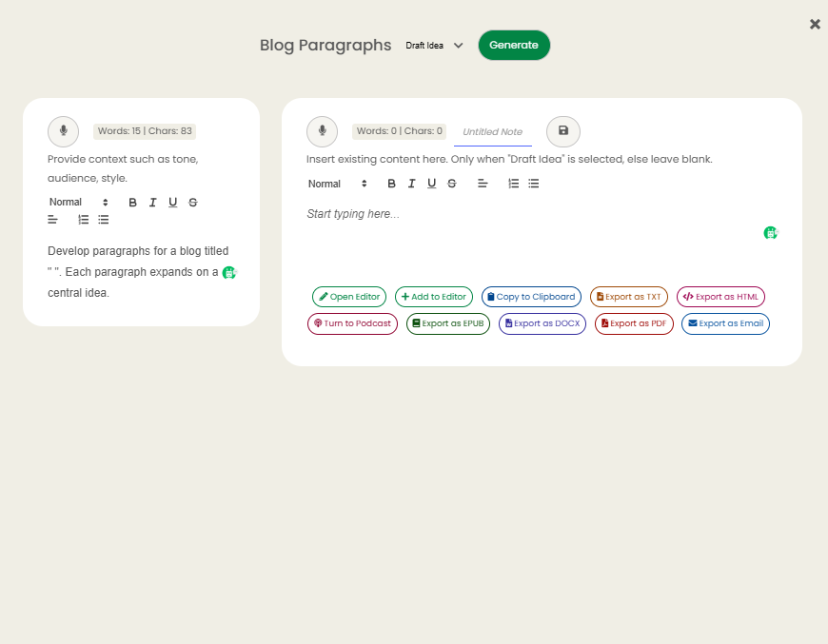Viewport: 828px width, 644px height.
Task: Click the Open Editor button
Action: [x=349, y=297]
